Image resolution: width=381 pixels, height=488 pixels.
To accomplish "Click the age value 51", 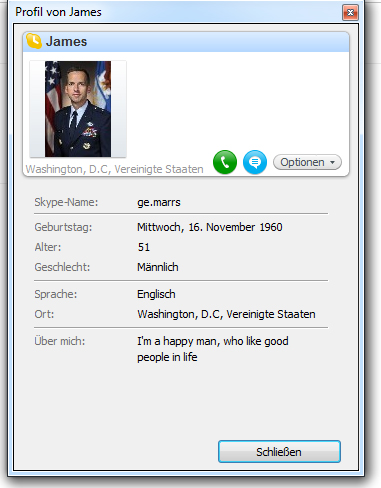I will pos(144,247).
